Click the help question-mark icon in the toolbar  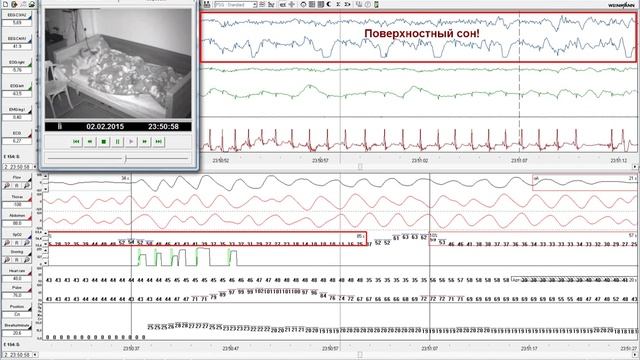click(x=368, y=4)
